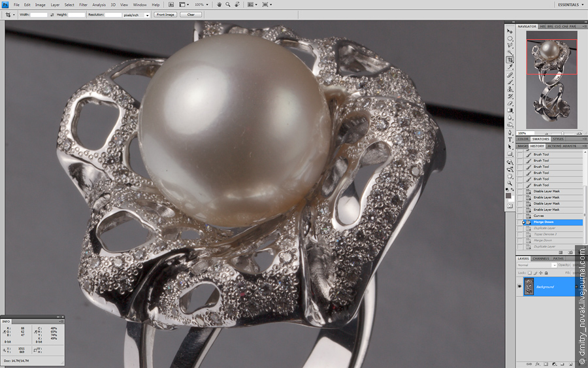Select the Elliptical Marquee tool
Viewport: 588px width, 368px height.
pos(510,39)
